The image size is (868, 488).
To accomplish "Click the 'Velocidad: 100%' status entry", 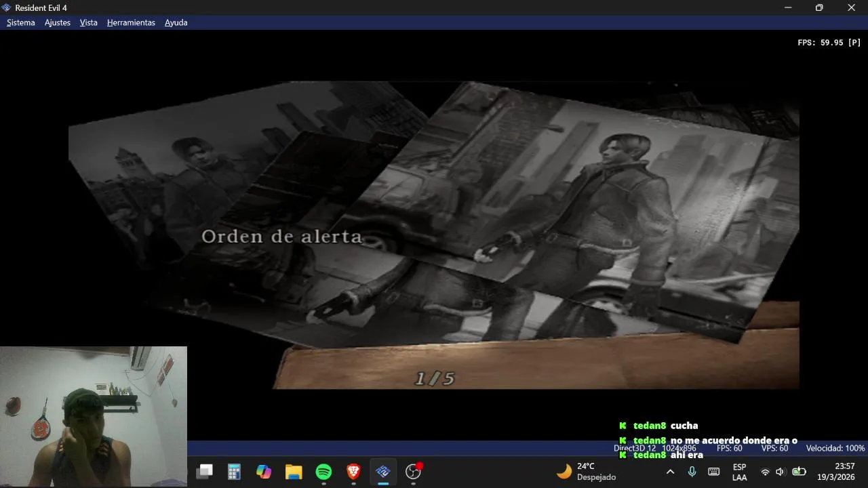I will point(835,448).
